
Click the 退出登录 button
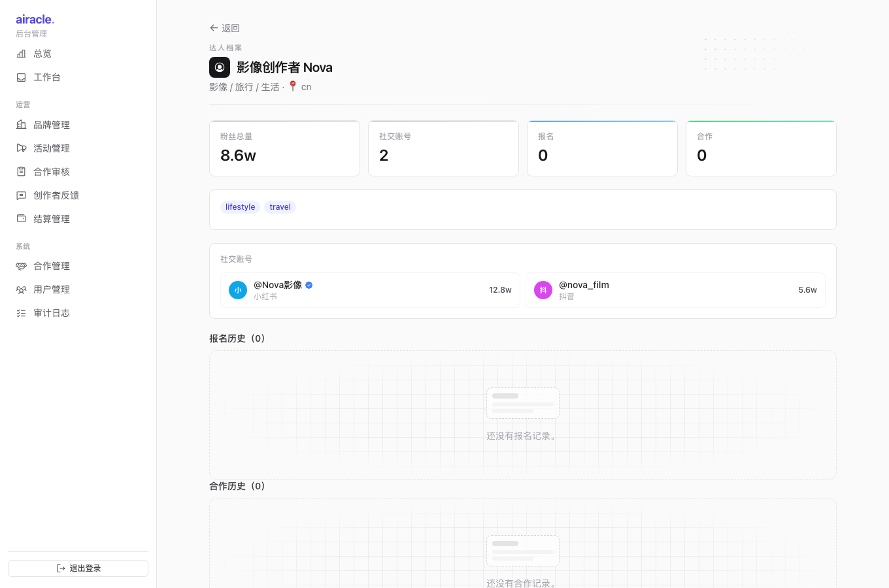[78, 568]
